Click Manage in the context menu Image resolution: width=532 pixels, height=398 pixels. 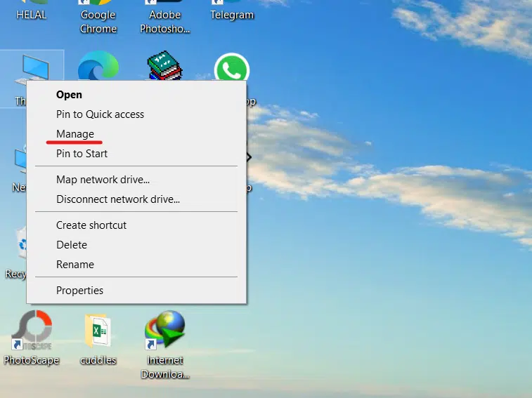[75, 134]
